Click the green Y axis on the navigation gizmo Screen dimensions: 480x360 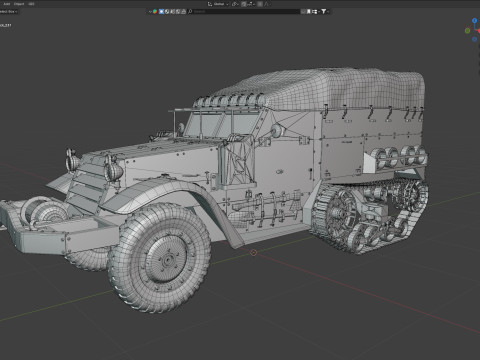(467, 31)
